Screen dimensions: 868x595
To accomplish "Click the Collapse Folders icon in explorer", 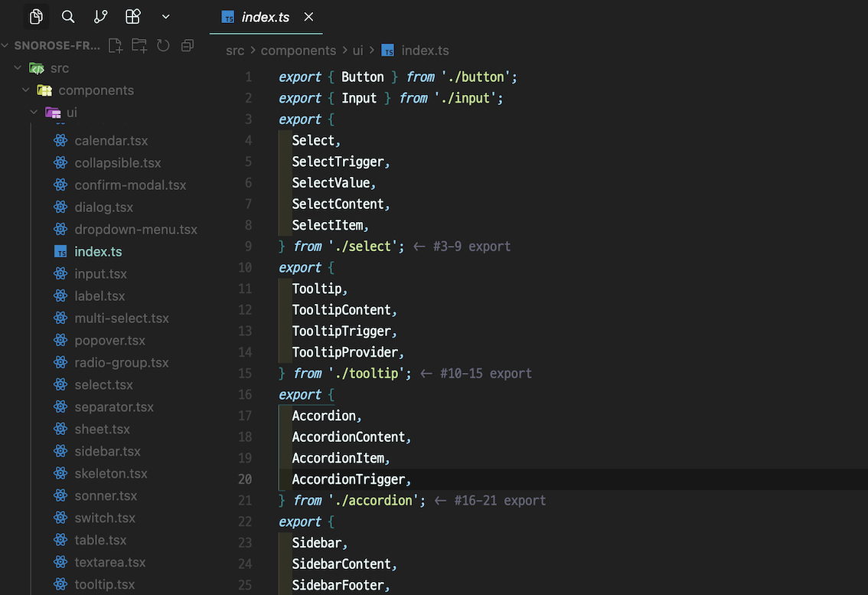I will [187, 45].
